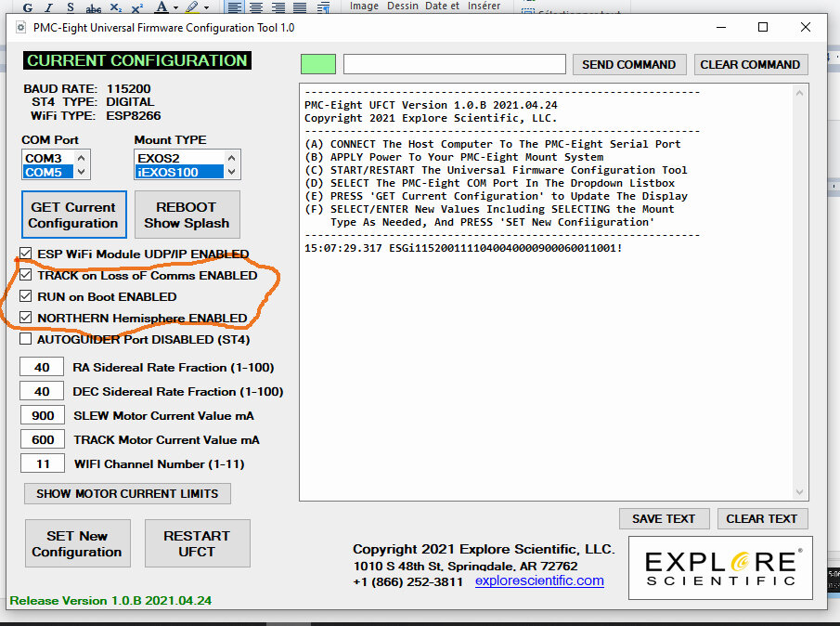Justify text in WordPad toolbar
Viewport: 840px width, 626px height.
pyautogui.click(x=300, y=7)
